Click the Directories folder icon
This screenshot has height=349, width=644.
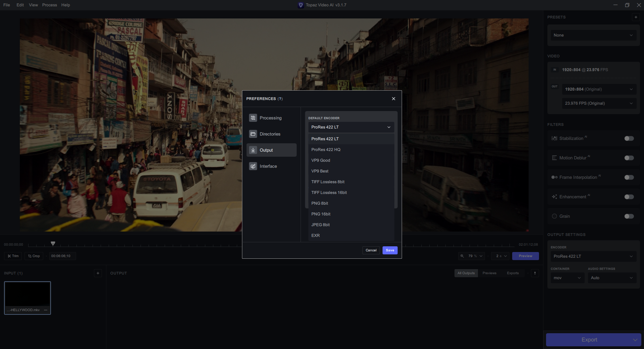tap(253, 134)
